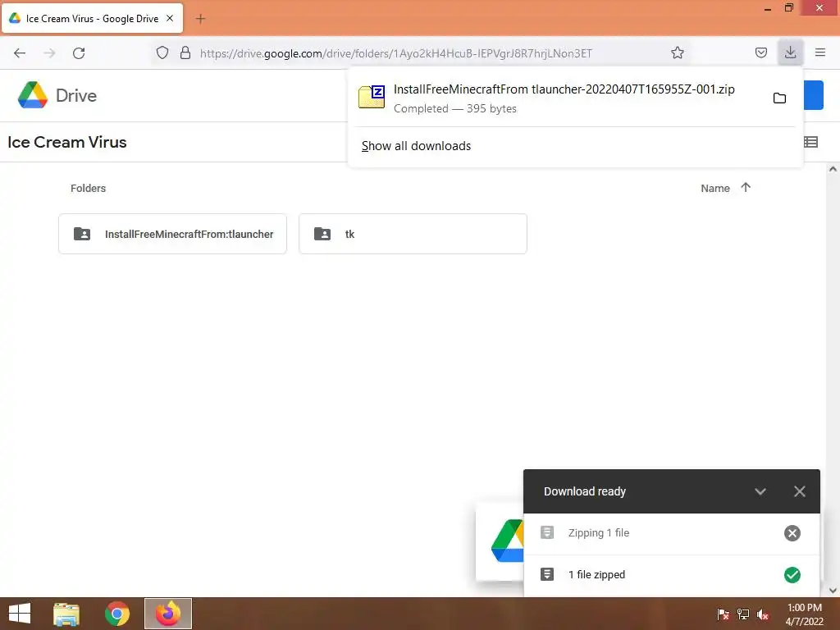Open the Firefox hamburger menu
Viewport: 840px width, 630px height.
click(820, 52)
